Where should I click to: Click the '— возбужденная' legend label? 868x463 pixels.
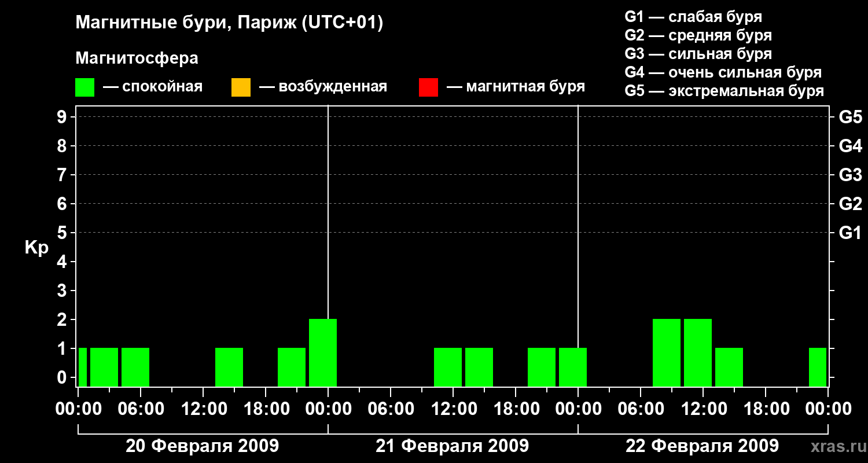tap(323, 87)
